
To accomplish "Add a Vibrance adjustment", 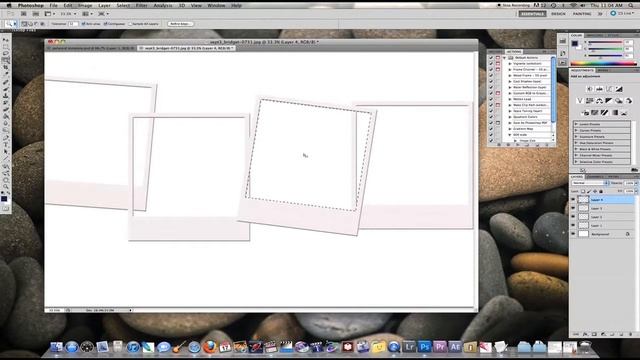I will click(x=580, y=100).
